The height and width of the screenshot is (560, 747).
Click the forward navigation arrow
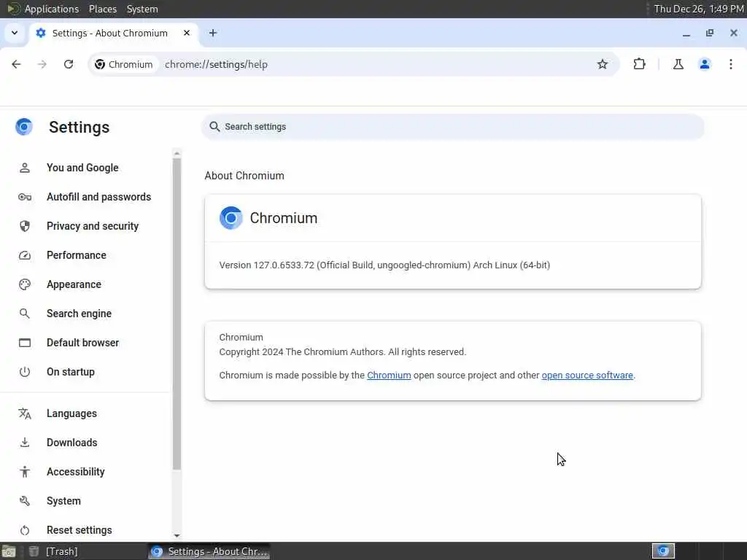[42, 64]
